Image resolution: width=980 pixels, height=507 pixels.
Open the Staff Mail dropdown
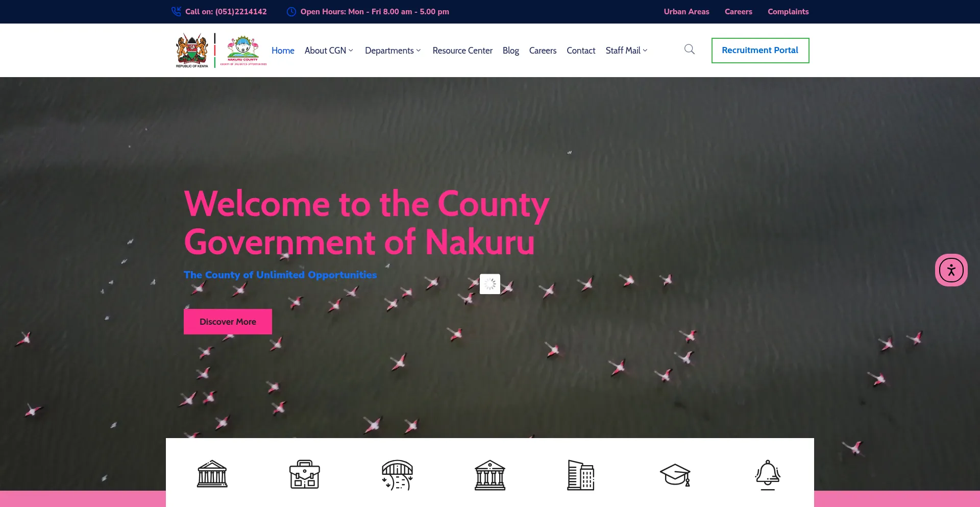(626, 50)
